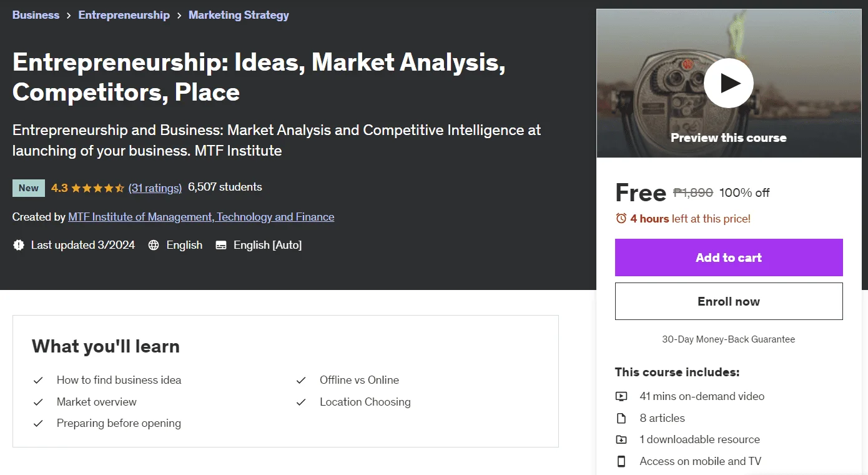Click the 41 mins on-demand video text
Image resolution: width=868 pixels, height=475 pixels.
coord(702,396)
